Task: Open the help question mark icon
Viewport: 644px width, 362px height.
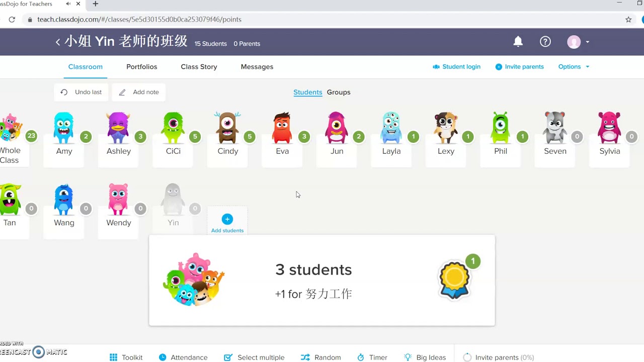Action: click(545, 42)
